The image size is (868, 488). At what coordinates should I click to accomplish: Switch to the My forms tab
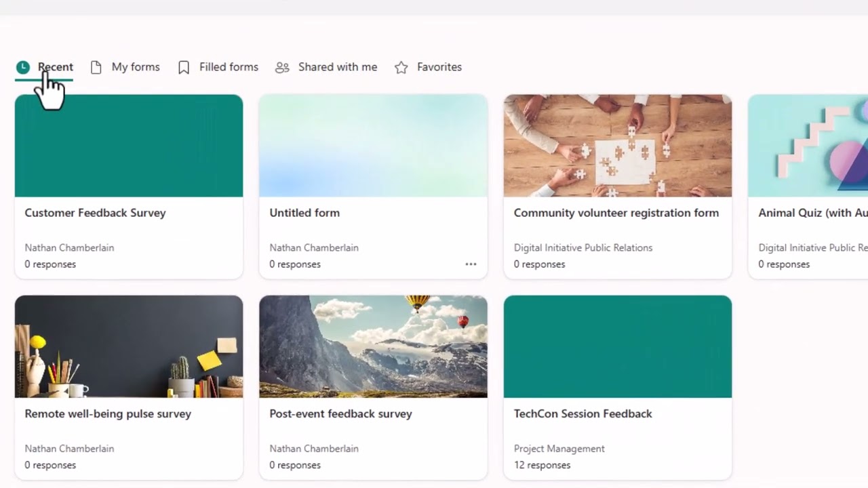coord(125,67)
